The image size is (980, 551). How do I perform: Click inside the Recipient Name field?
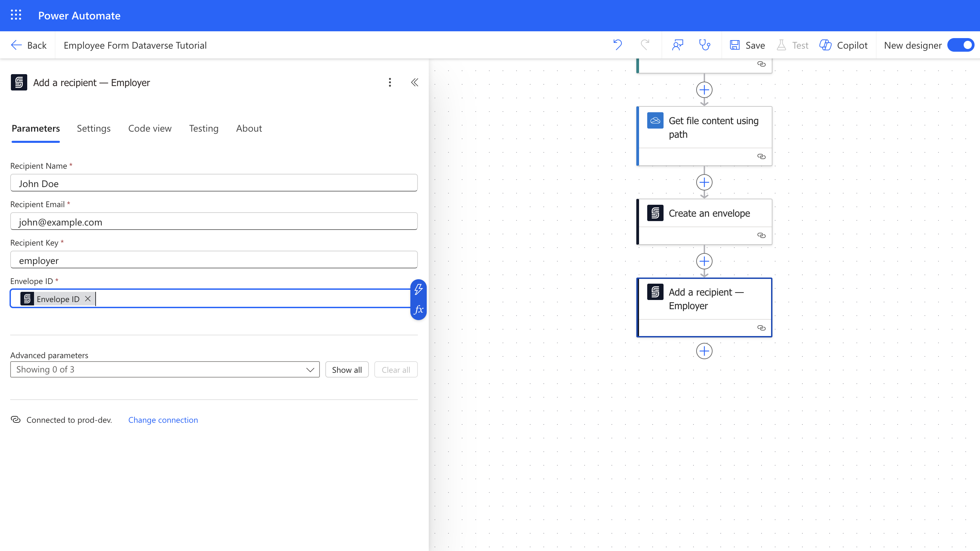coord(213,183)
